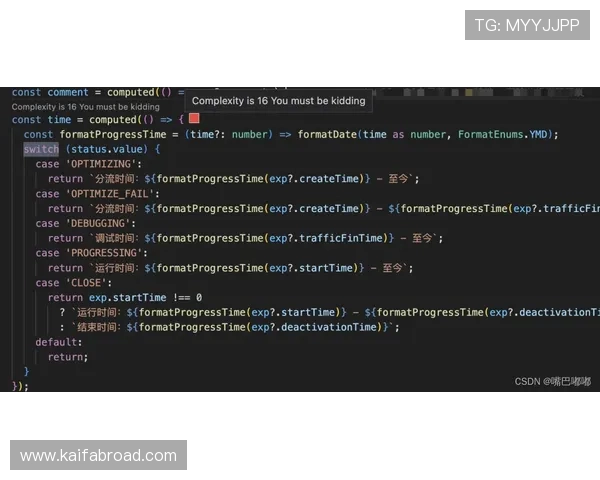Click the highlighted 'switch' keyword
The height and width of the screenshot is (480, 600).
click(x=41, y=149)
